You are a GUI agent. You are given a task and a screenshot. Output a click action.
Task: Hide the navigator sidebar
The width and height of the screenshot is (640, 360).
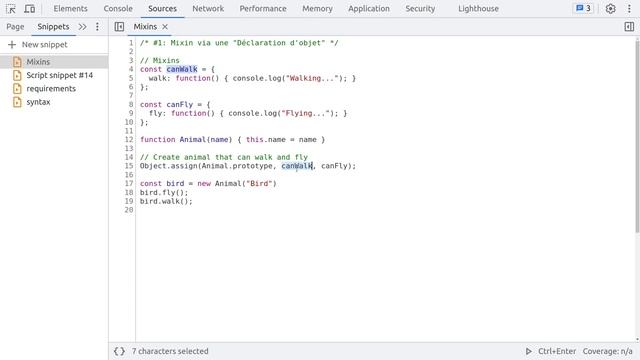click(x=119, y=27)
